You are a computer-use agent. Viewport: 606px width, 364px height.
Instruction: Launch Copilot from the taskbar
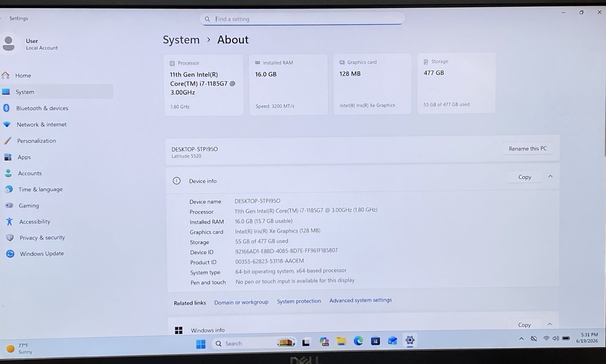click(324, 342)
